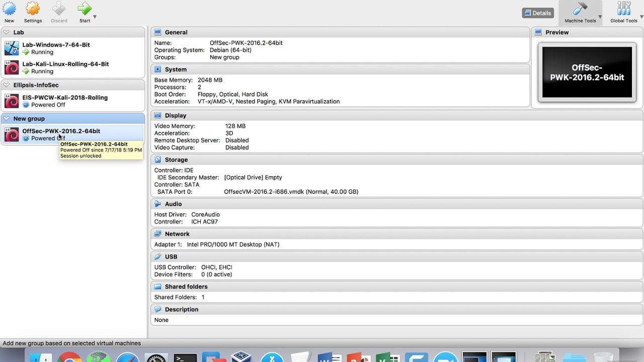Click Lab-Windows-7 Running status arrow icon
The width and height of the screenshot is (644, 362).
point(26,52)
